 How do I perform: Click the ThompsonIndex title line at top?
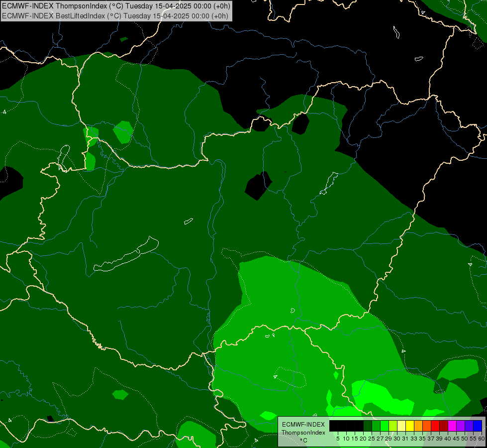[116, 6]
